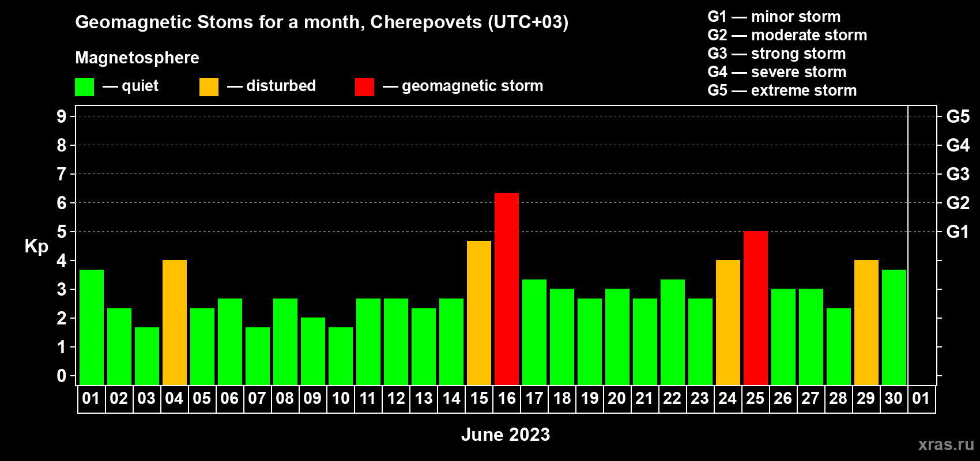980x461 pixels.
Task: Click Kp value 0 on the left axis
Action: (62, 376)
